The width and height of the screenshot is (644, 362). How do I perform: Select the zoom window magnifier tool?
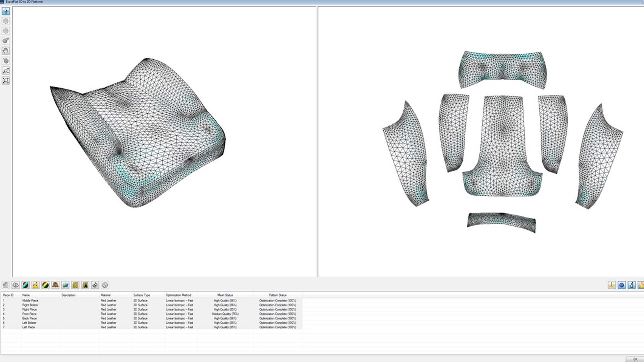point(6,71)
